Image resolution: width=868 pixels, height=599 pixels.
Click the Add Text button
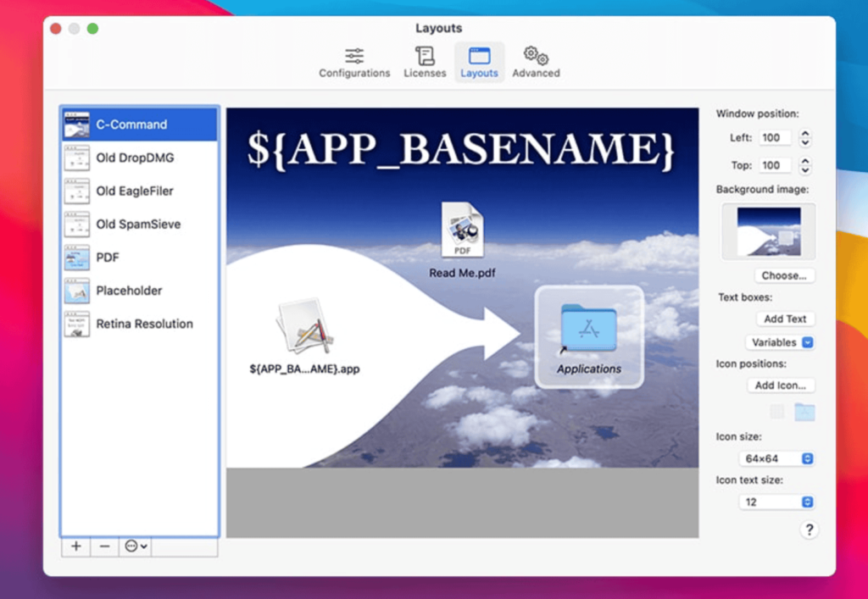(785, 319)
